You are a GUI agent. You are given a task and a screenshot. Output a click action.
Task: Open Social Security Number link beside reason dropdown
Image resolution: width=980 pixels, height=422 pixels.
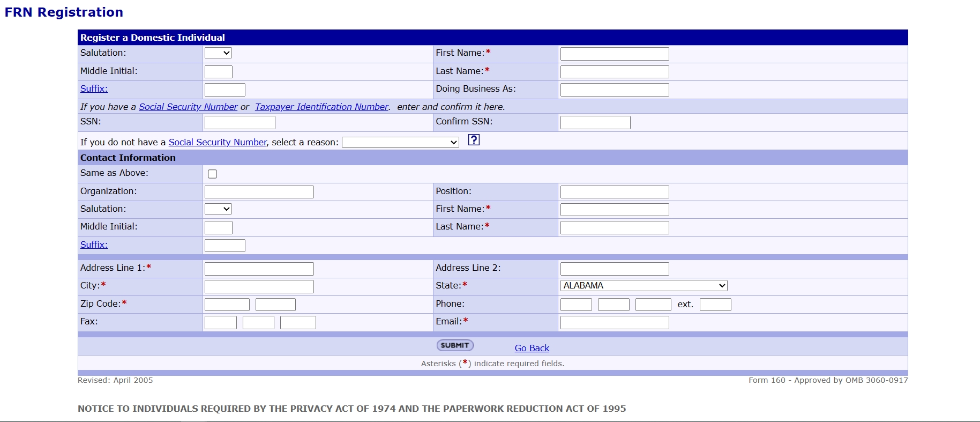pyautogui.click(x=218, y=142)
